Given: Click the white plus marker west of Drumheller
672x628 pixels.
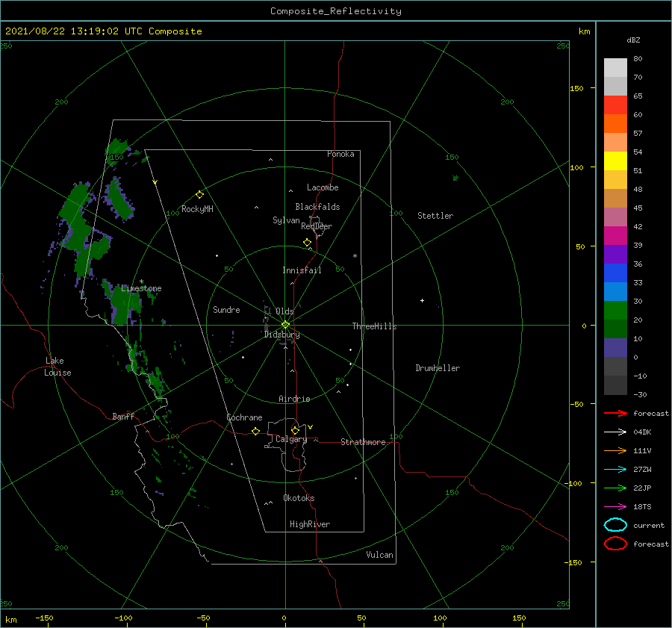Looking at the screenshot, I should pos(422,300).
